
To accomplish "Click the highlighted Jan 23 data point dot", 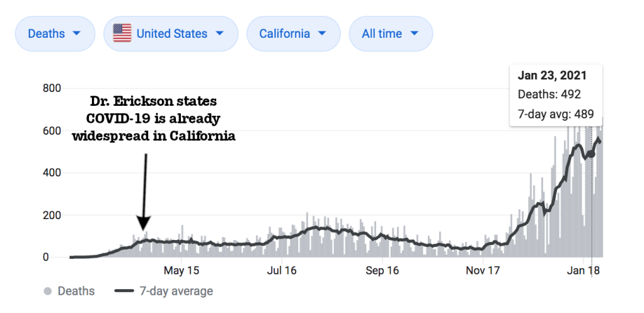I will click(x=591, y=154).
